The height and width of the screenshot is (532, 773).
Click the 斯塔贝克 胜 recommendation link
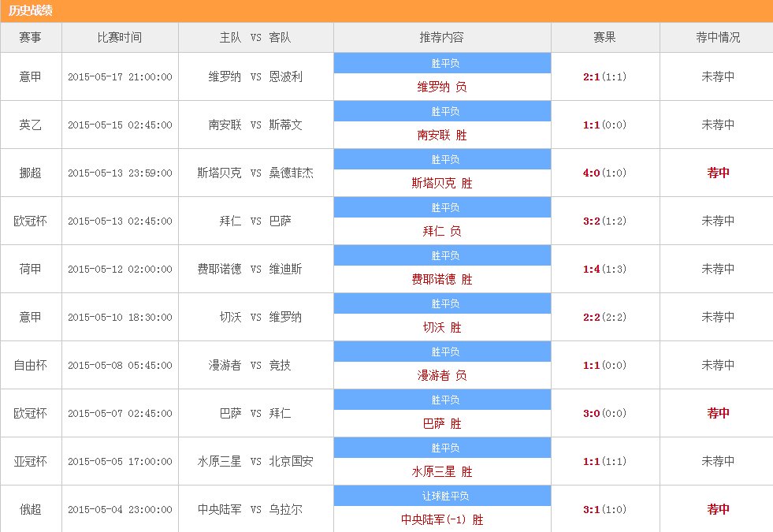[x=444, y=183]
